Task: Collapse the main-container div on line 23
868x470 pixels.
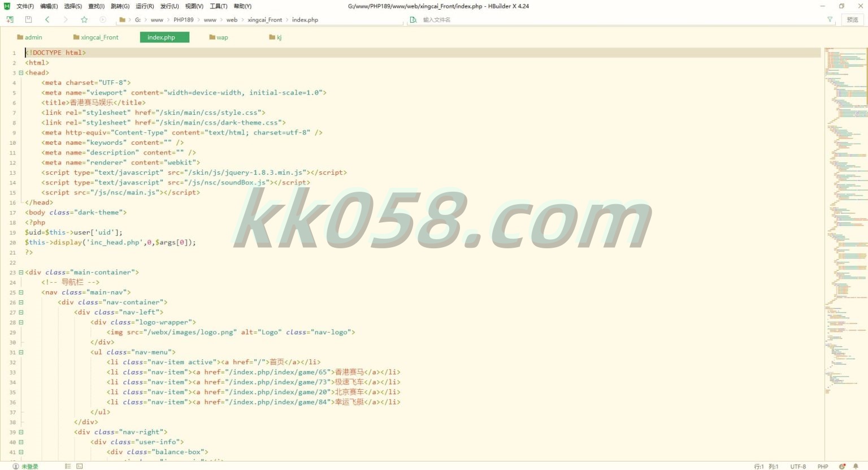Action: (21, 273)
